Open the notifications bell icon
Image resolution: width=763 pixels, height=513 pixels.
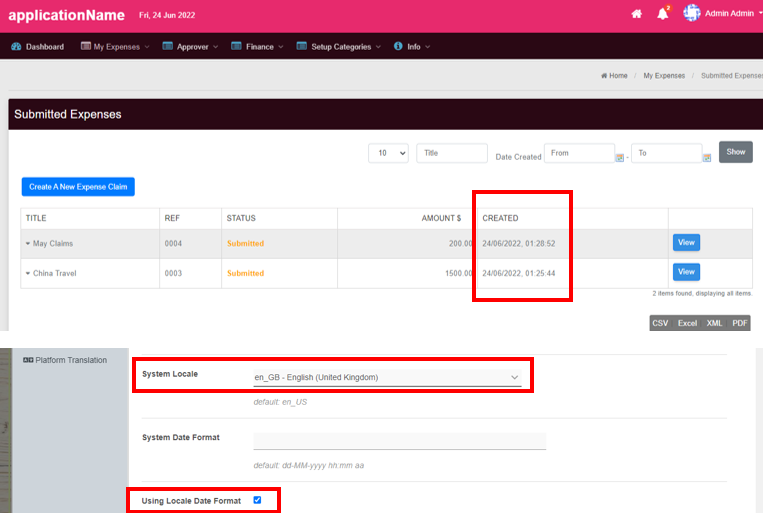(x=663, y=14)
